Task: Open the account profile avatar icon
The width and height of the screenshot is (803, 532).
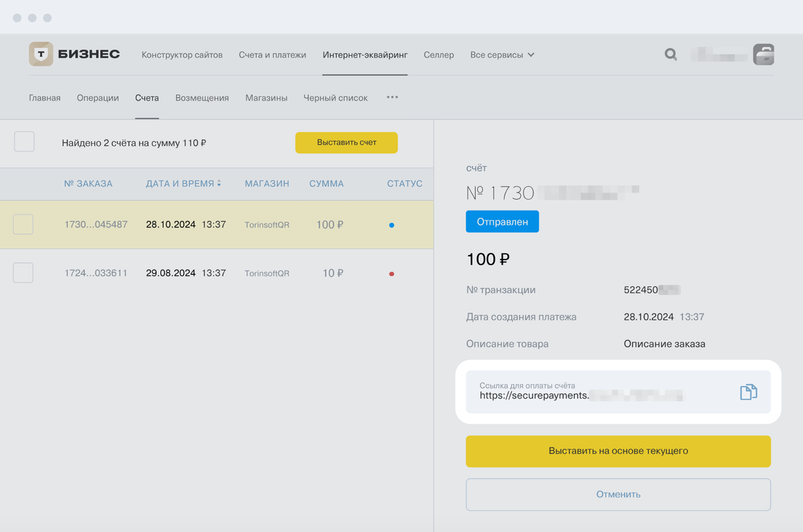Action: click(763, 55)
